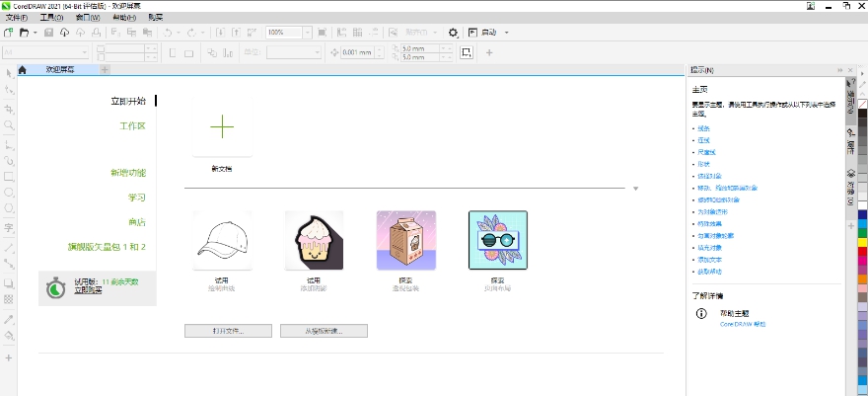Select the Transparency checkerboard tool
Viewport: 868px width, 396px height.
9,299
